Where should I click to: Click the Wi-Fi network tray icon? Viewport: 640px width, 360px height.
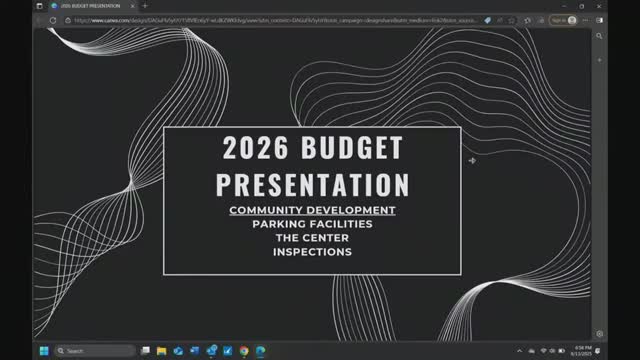point(543,351)
